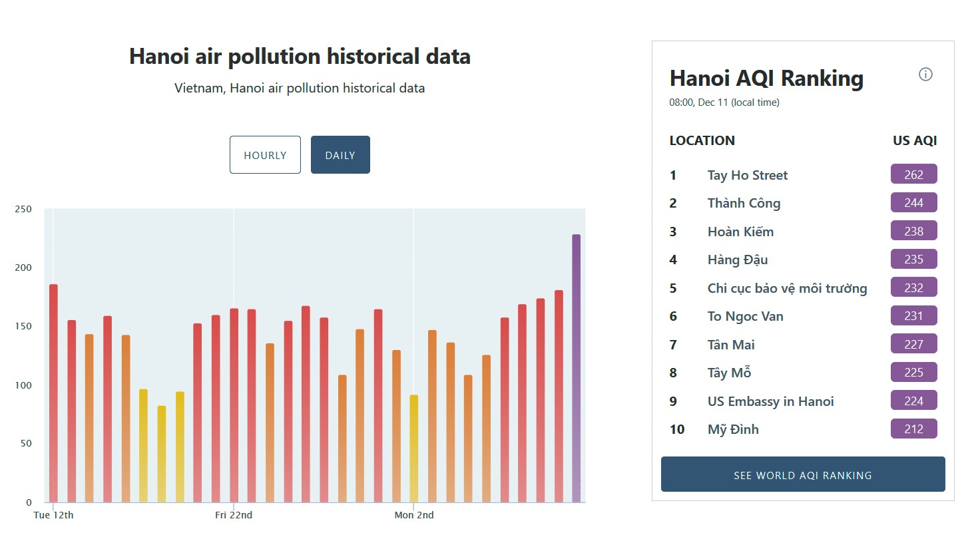Click the purple 262 AQI badge
980x537 pixels.
click(913, 174)
